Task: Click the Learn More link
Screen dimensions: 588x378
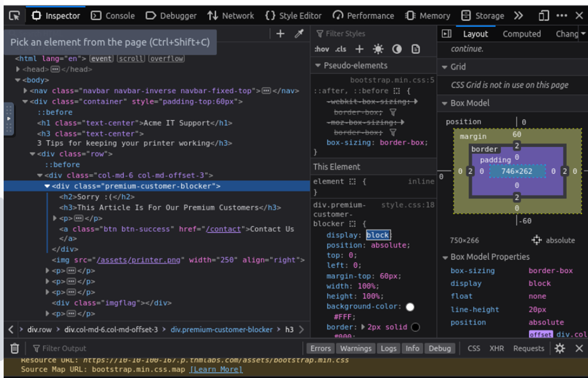Action: [215, 369]
